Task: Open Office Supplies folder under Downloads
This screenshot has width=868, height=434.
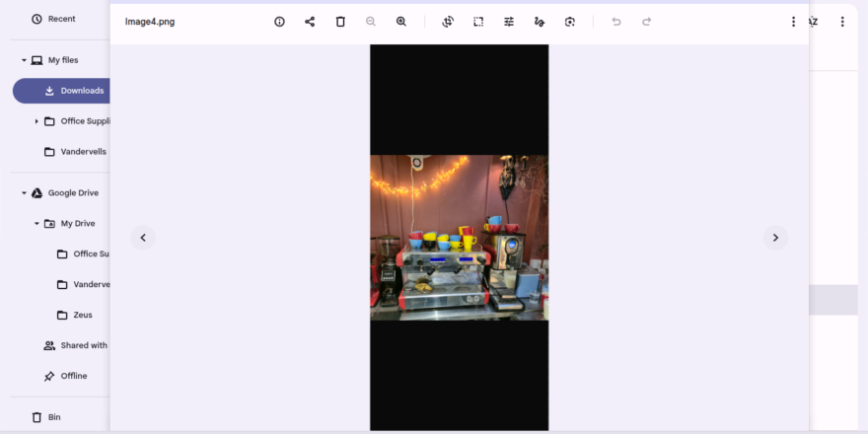Action: click(85, 121)
